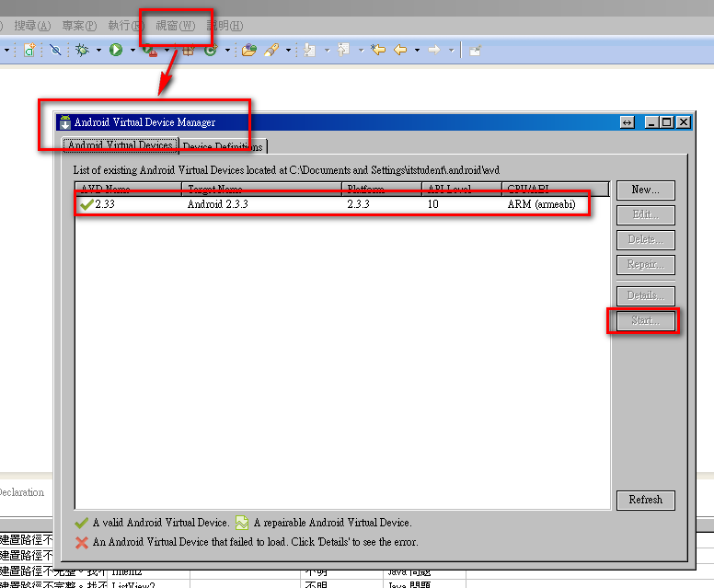Click the API Level column header
714x588 pixels.
click(462, 189)
